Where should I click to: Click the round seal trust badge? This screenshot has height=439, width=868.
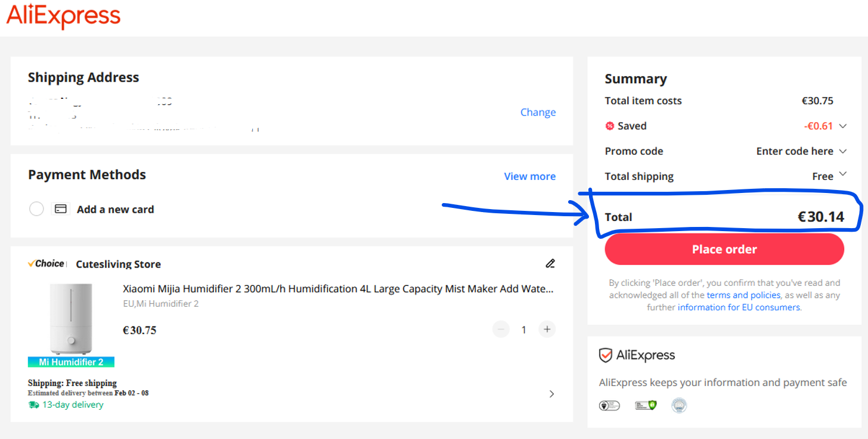pyautogui.click(x=679, y=406)
